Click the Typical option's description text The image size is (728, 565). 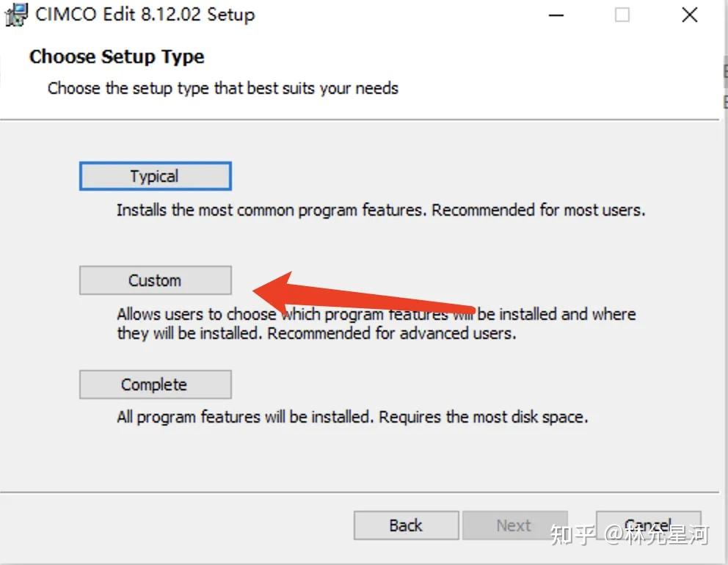coord(381,211)
